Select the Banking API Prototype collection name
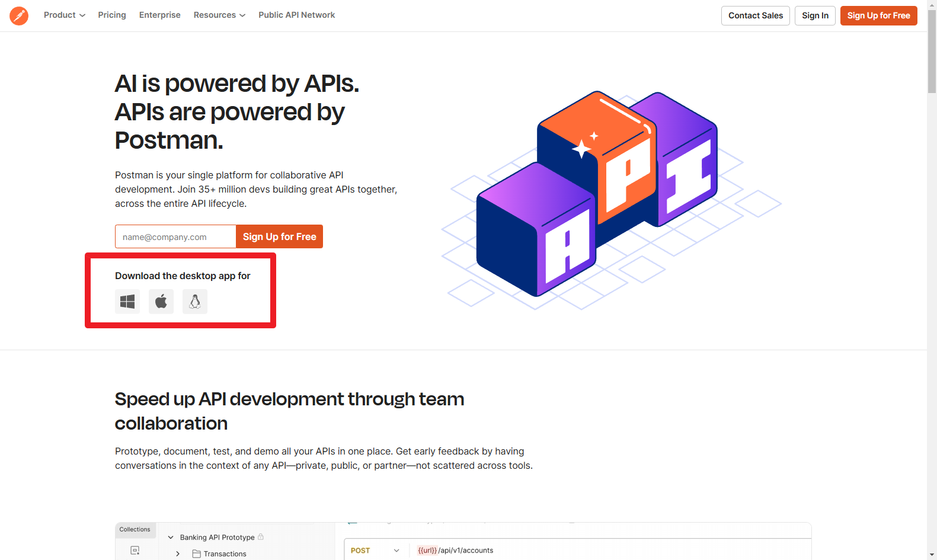 (x=217, y=537)
